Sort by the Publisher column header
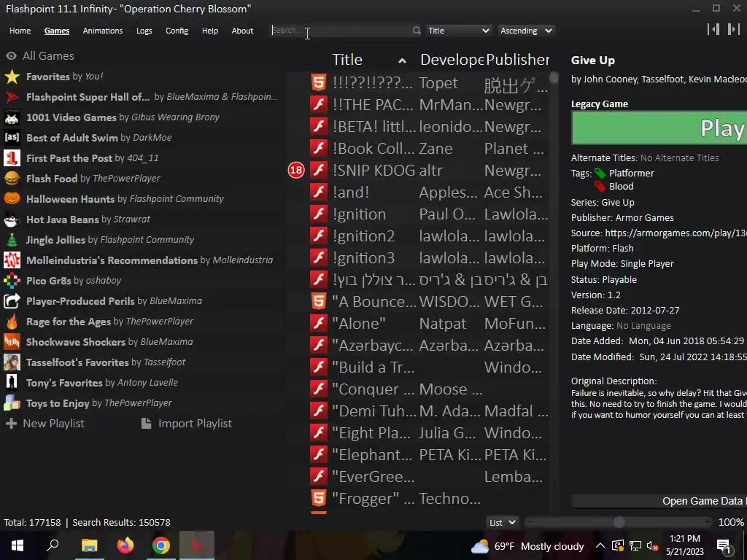 coord(518,60)
